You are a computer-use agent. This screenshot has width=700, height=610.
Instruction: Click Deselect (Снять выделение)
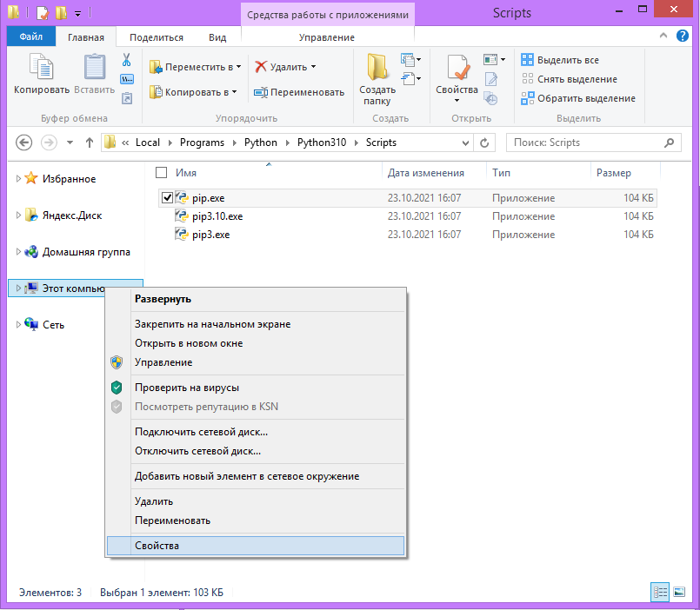pyautogui.click(x=570, y=79)
